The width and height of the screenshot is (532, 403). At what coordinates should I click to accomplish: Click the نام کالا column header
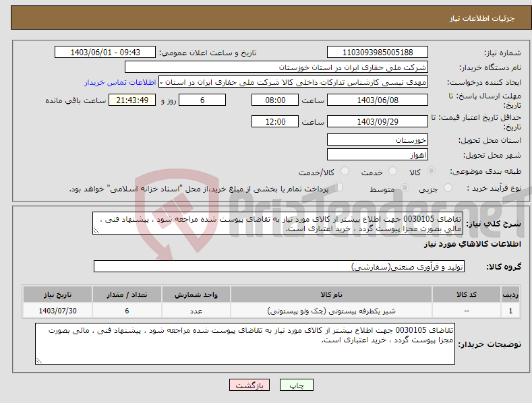(x=331, y=294)
